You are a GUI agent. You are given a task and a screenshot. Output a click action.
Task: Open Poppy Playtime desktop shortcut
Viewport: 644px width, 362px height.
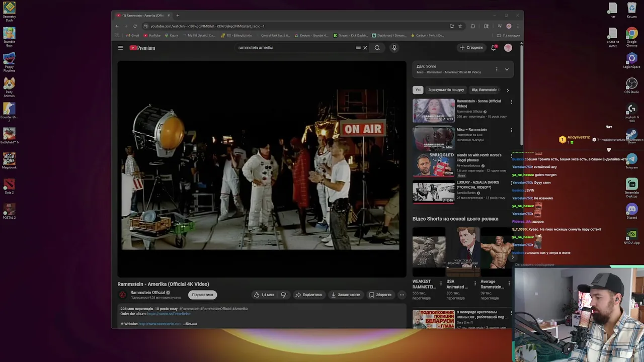click(x=9, y=62)
